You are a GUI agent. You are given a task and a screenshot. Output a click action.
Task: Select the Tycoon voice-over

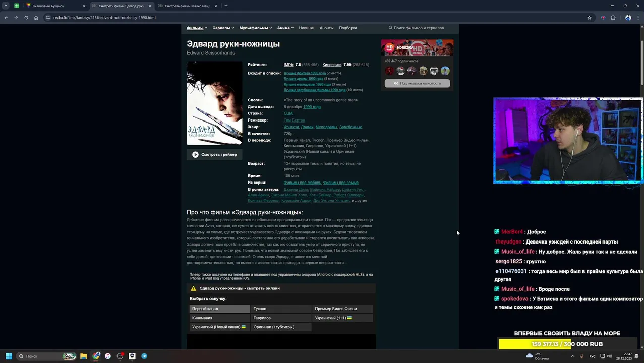click(x=281, y=309)
